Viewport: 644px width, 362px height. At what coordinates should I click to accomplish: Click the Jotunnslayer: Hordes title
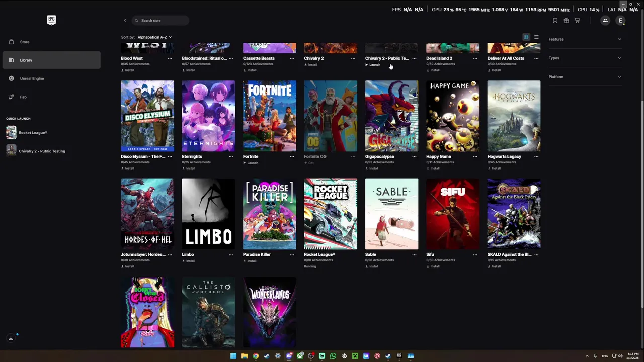click(143, 255)
